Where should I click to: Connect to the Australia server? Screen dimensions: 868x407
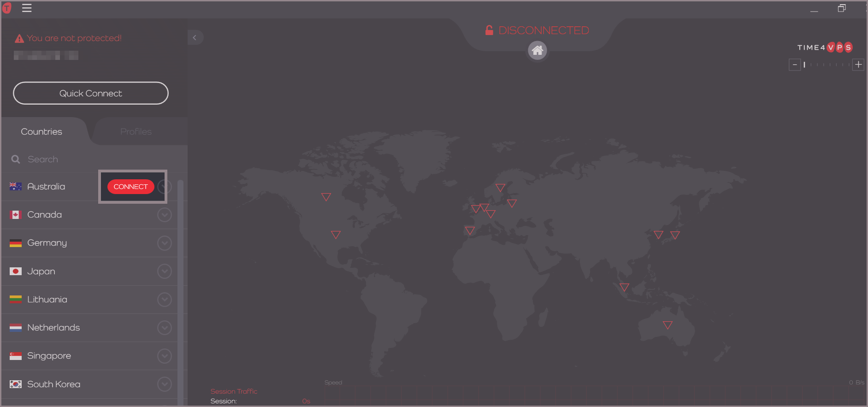click(130, 187)
